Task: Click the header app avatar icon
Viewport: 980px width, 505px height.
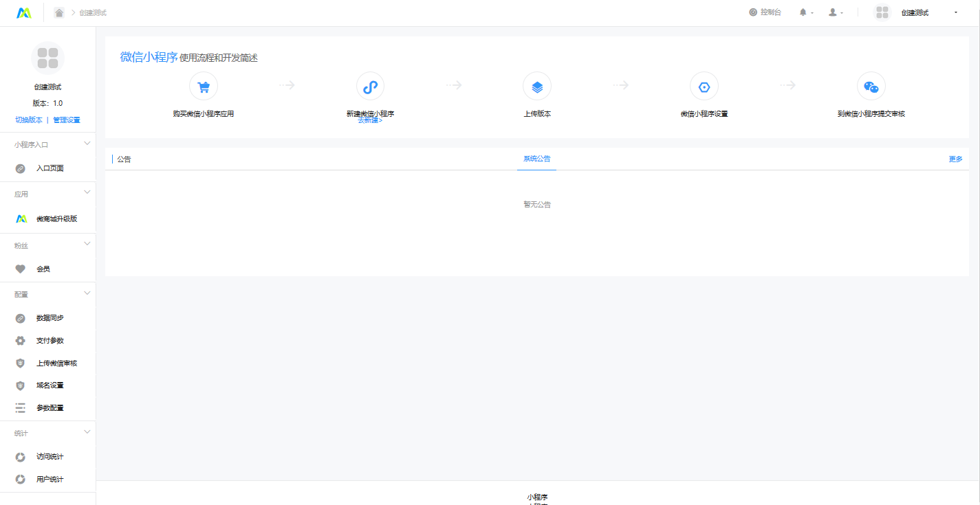Action: click(882, 12)
